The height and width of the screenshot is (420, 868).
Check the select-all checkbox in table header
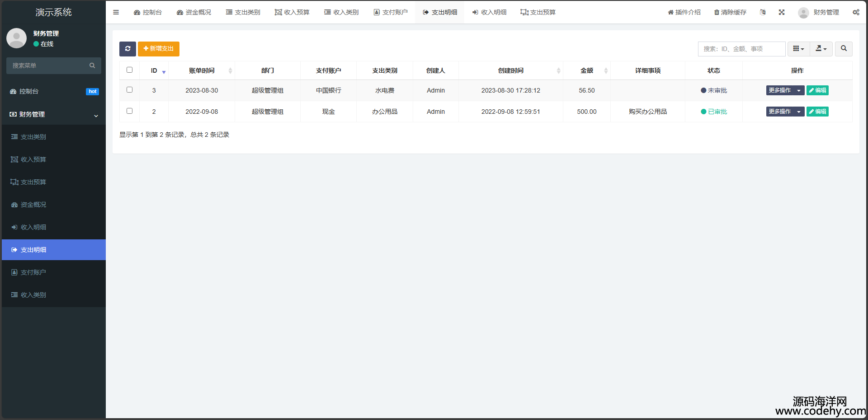pyautogui.click(x=129, y=70)
